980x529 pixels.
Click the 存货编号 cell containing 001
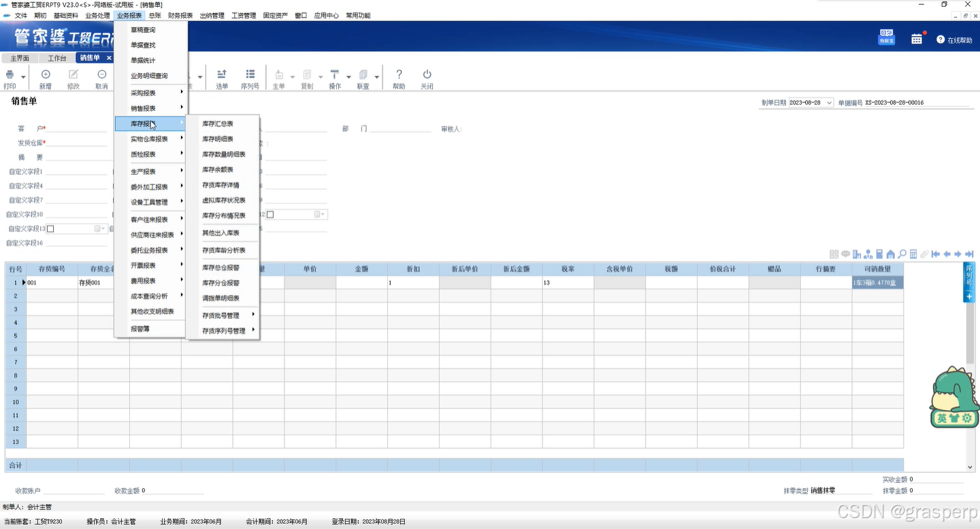52,282
